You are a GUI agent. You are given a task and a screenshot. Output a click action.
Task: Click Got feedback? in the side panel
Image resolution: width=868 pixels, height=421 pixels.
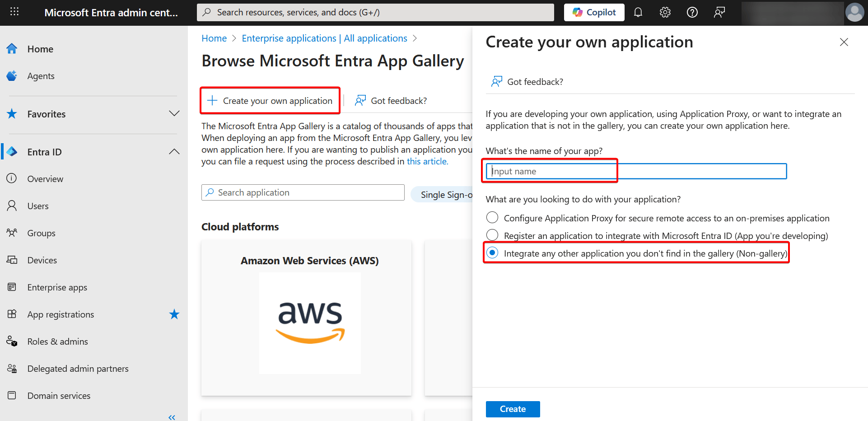pyautogui.click(x=527, y=82)
